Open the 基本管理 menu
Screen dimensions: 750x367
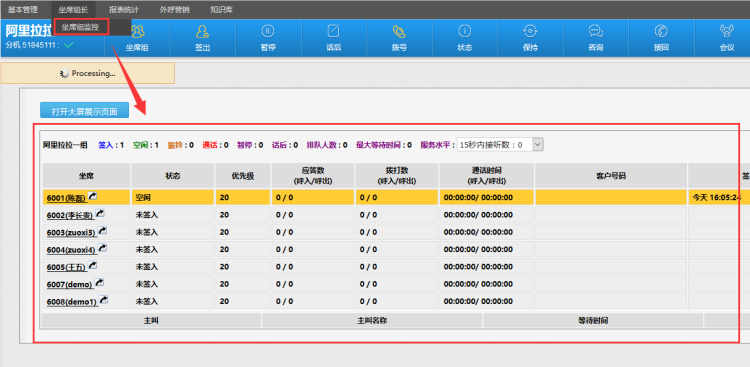click(22, 9)
